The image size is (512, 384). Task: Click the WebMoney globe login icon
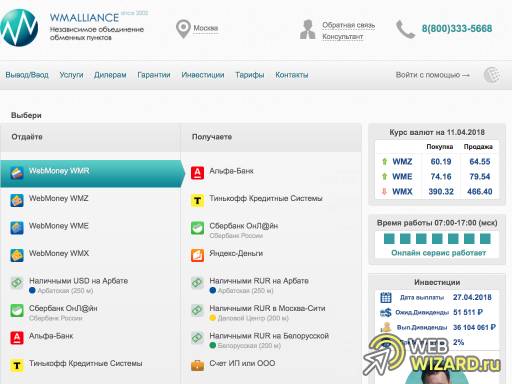(492, 75)
